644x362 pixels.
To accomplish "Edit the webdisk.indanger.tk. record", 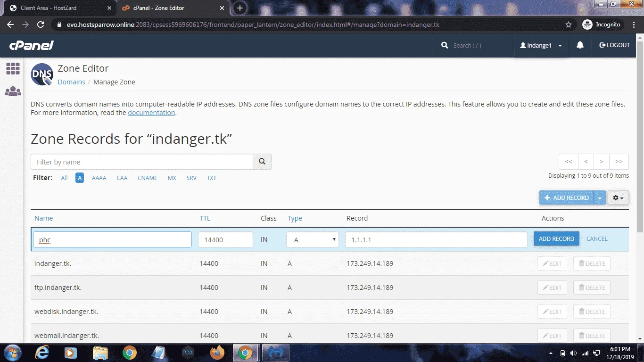I will pos(553,312).
